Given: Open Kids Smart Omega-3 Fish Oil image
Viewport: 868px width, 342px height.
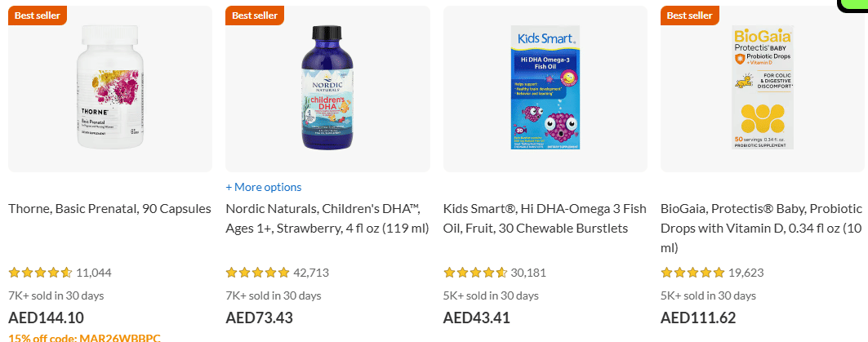Looking at the screenshot, I should (545, 89).
